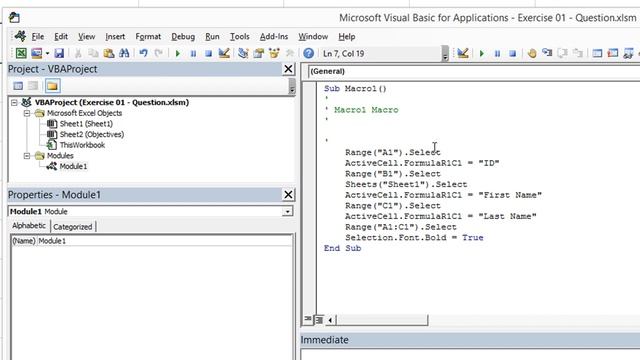Screen dimensions: 640x360
Task: Open the View menu
Action: coord(87,36)
